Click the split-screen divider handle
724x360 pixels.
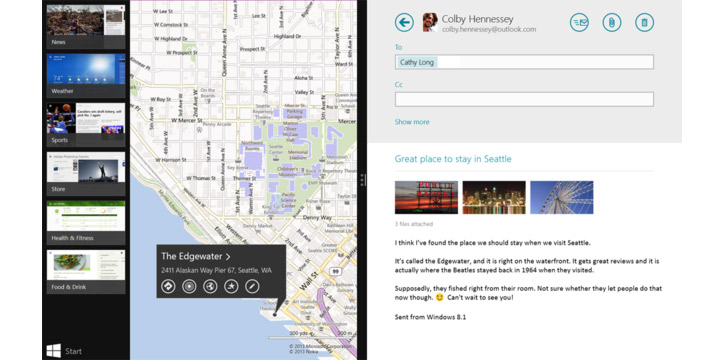[362, 180]
